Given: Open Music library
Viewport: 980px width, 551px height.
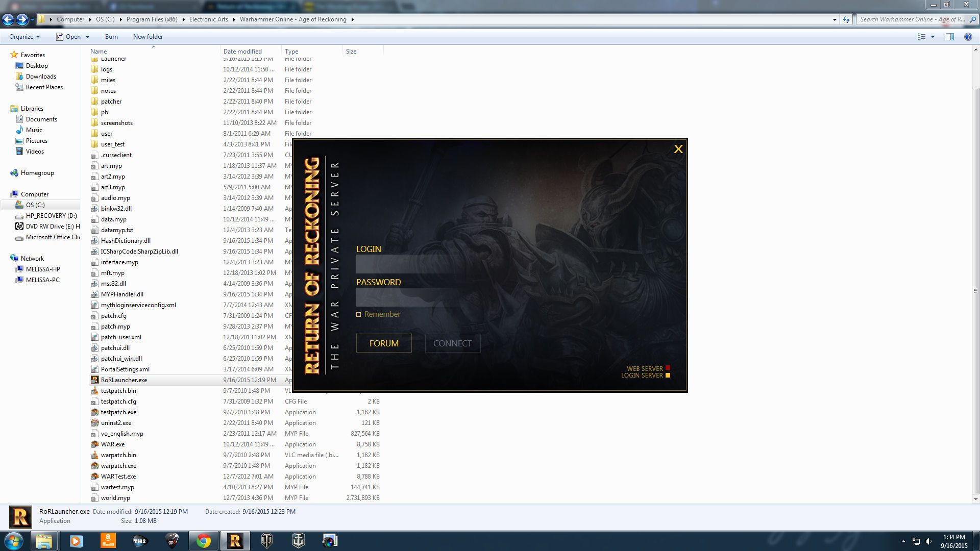Looking at the screenshot, I should click(x=34, y=130).
